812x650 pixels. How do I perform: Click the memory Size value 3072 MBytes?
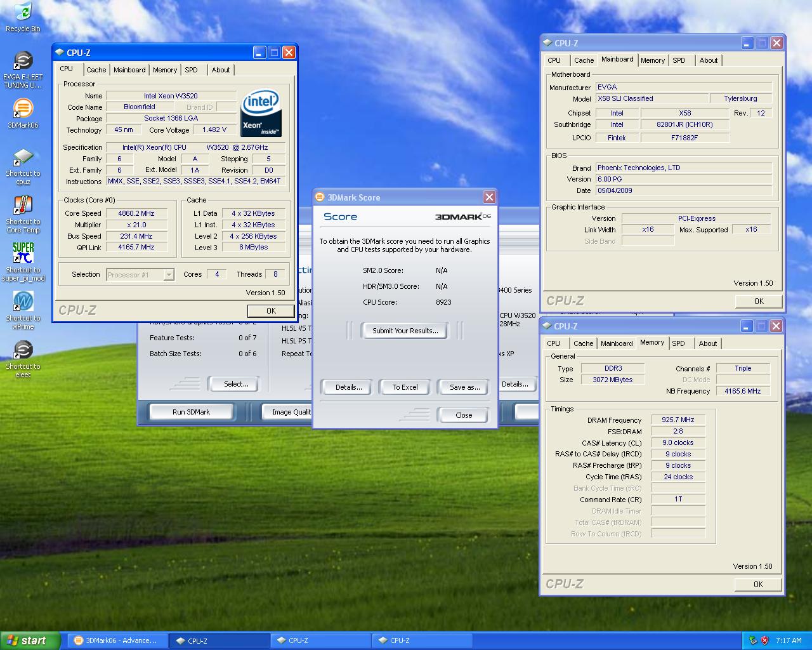click(x=613, y=380)
